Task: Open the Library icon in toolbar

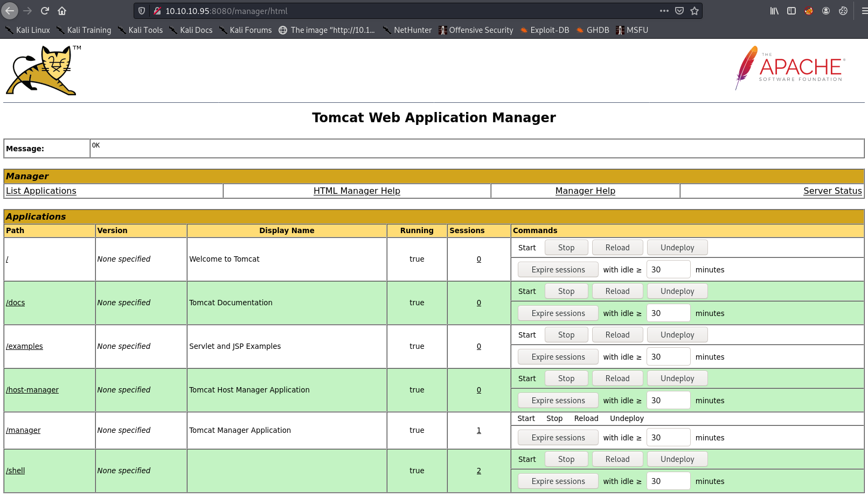Action: 774,11
